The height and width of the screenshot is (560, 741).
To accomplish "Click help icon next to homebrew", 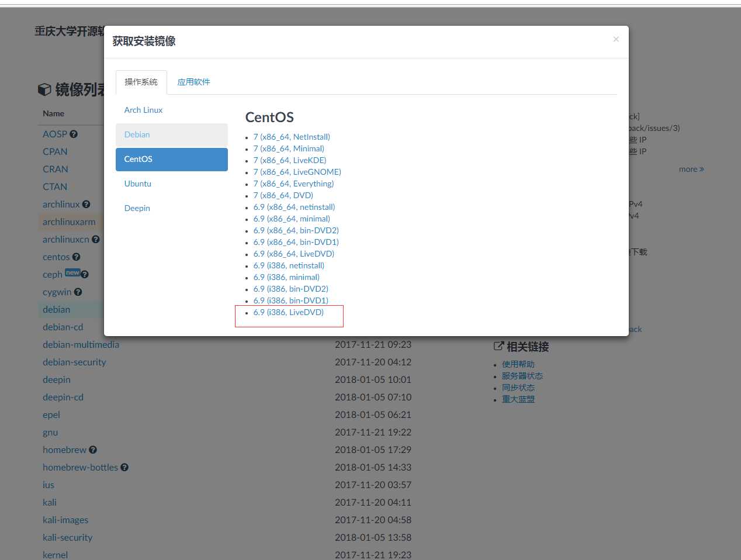I will click(x=93, y=450).
